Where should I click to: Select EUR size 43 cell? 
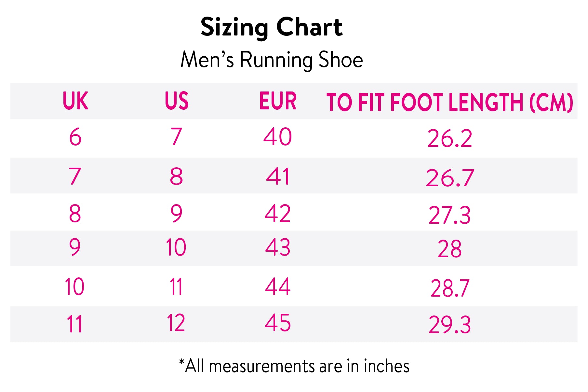tap(278, 247)
